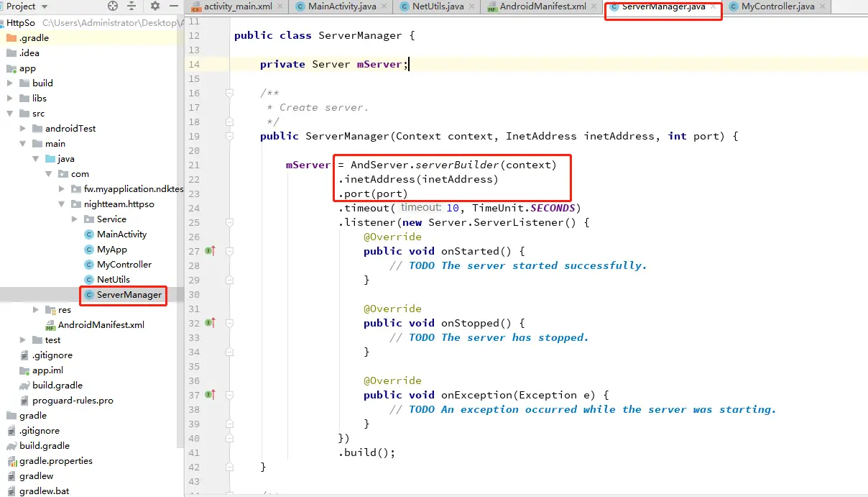Screen dimensions: 868x497
Task: Click the TimeUnit.SECONDS text
Action: coord(523,208)
